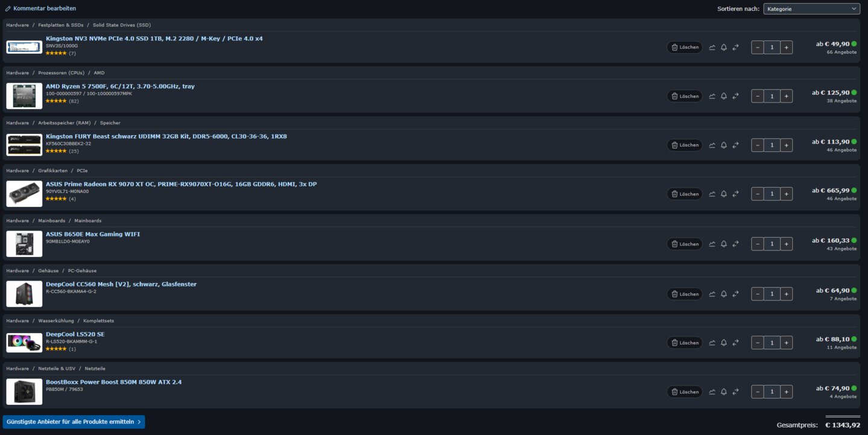Set price alert bell for AMD Ryzen 5 7500F
This screenshot has height=435, width=868.
724,96
